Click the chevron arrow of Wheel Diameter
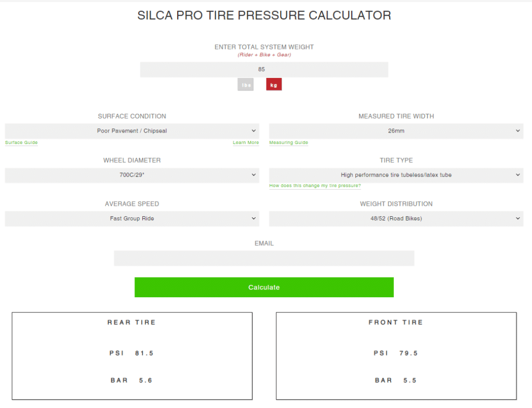532x408 pixels. point(254,175)
